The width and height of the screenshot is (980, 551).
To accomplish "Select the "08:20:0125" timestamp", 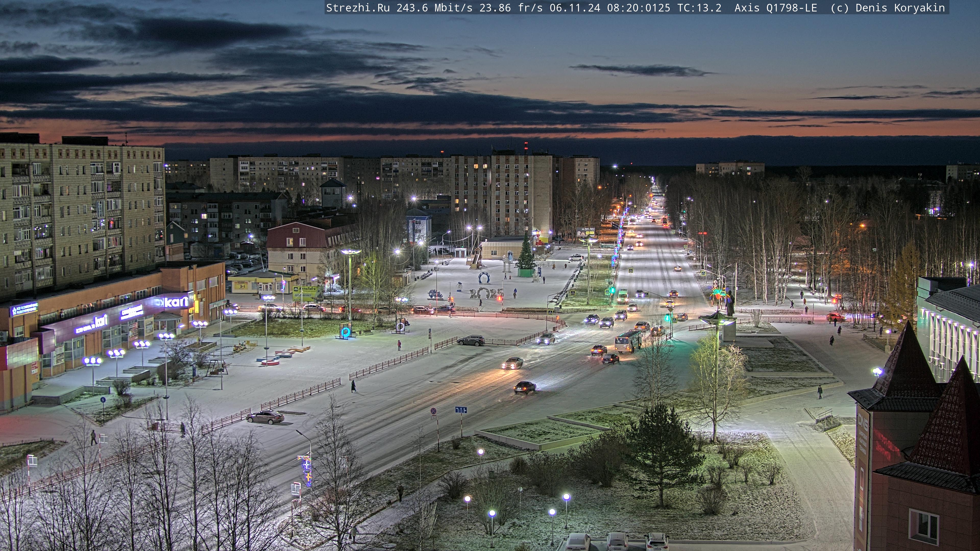I will tap(639, 8).
